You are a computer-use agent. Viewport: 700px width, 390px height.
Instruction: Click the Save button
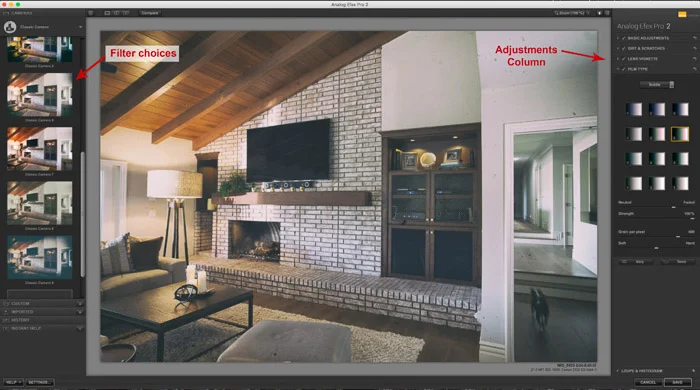pos(677,382)
